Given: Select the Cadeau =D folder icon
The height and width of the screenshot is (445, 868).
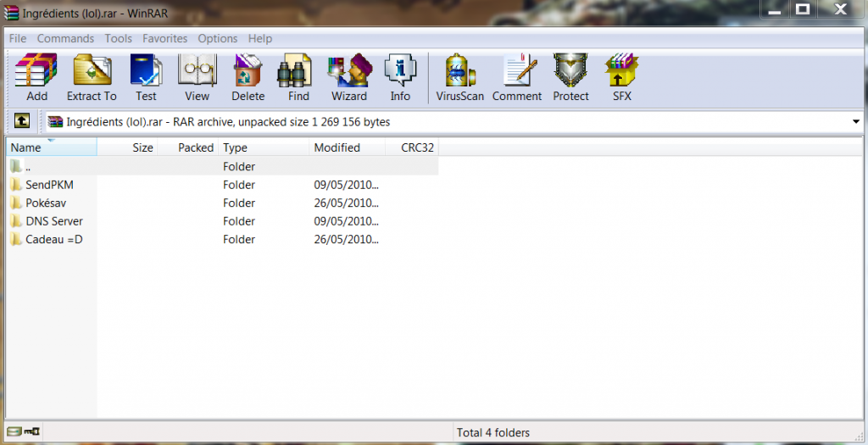Looking at the screenshot, I should pos(16,239).
